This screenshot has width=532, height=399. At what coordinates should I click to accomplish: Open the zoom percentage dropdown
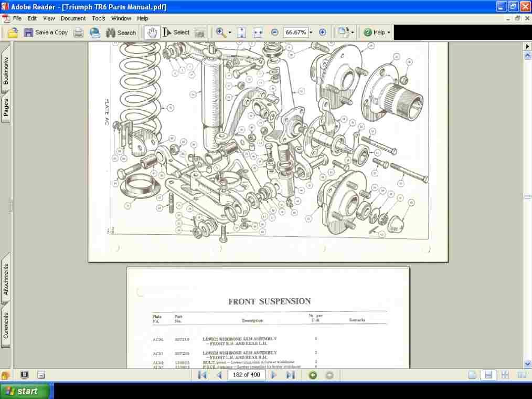310,32
